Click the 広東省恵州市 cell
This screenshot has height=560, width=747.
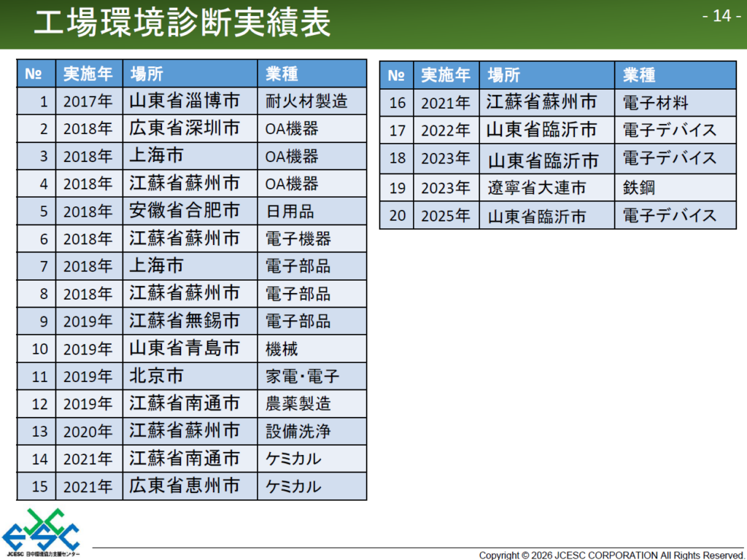coord(185,486)
